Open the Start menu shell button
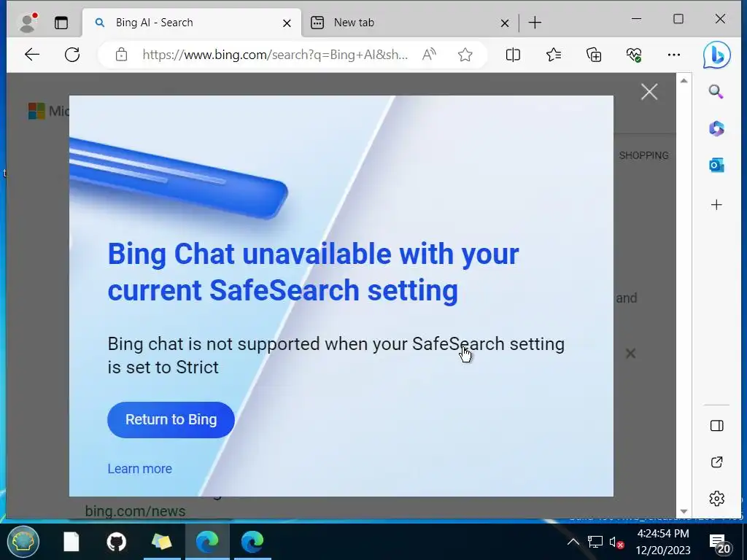The width and height of the screenshot is (747, 560). pos(23,542)
